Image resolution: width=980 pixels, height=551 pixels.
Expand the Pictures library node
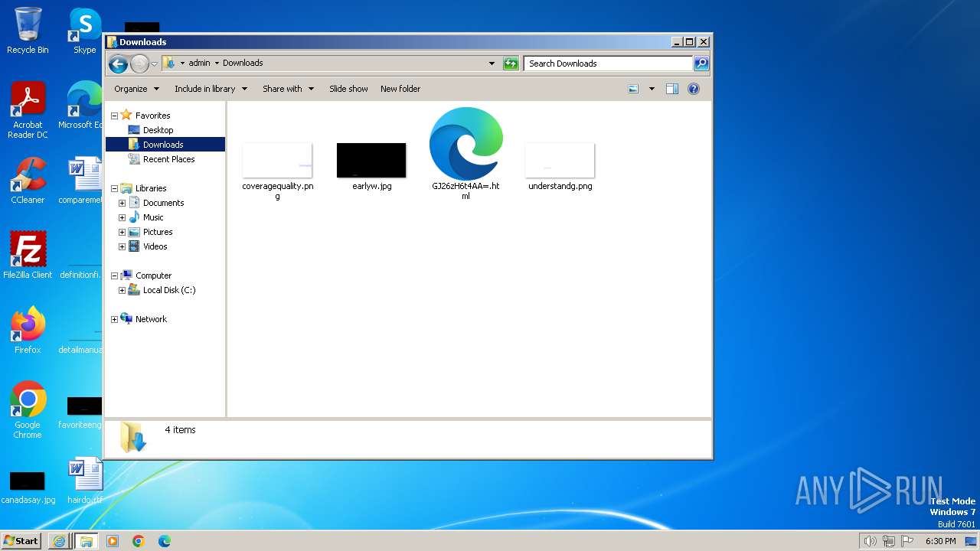[122, 232]
